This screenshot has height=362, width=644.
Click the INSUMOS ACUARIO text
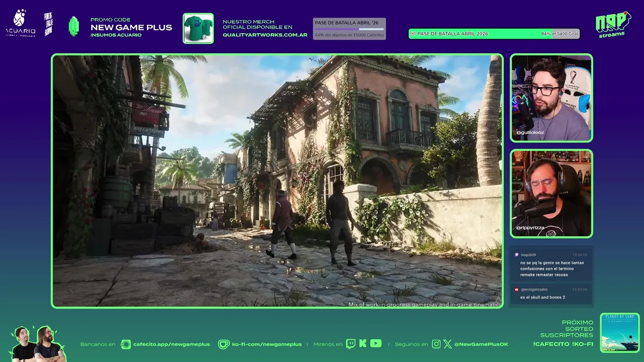pyautogui.click(x=116, y=35)
